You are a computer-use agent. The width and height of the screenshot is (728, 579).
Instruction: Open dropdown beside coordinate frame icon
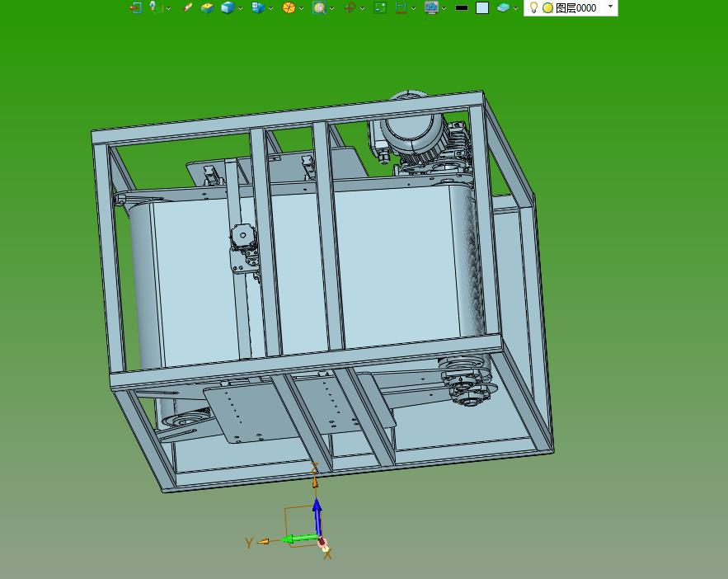click(168, 8)
